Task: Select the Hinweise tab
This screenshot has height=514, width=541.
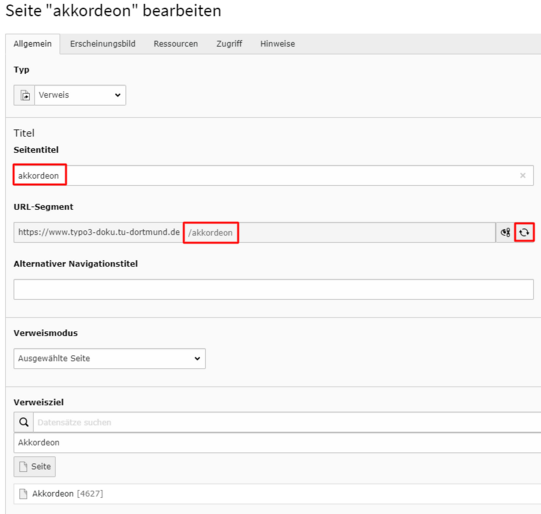Action: tap(277, 44)
